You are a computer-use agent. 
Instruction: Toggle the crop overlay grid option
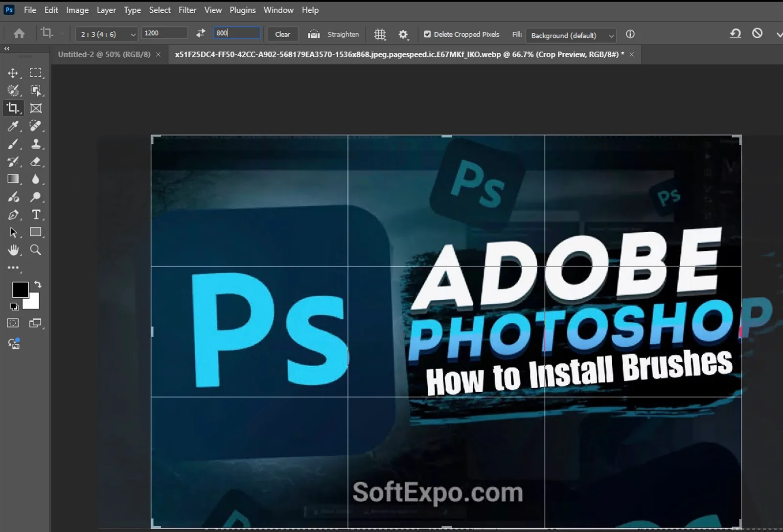pyautogui.click(x=379, y=34)
